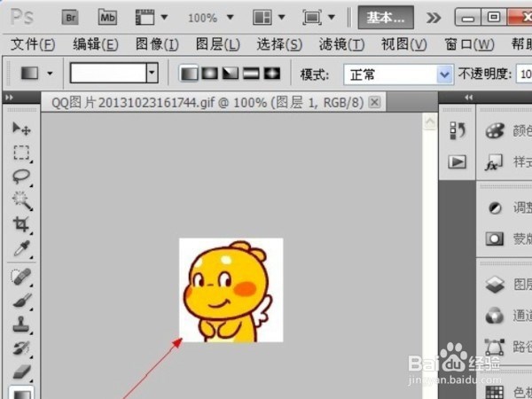
Task: Select the Magic Wand tool
Action: [22, 200]
